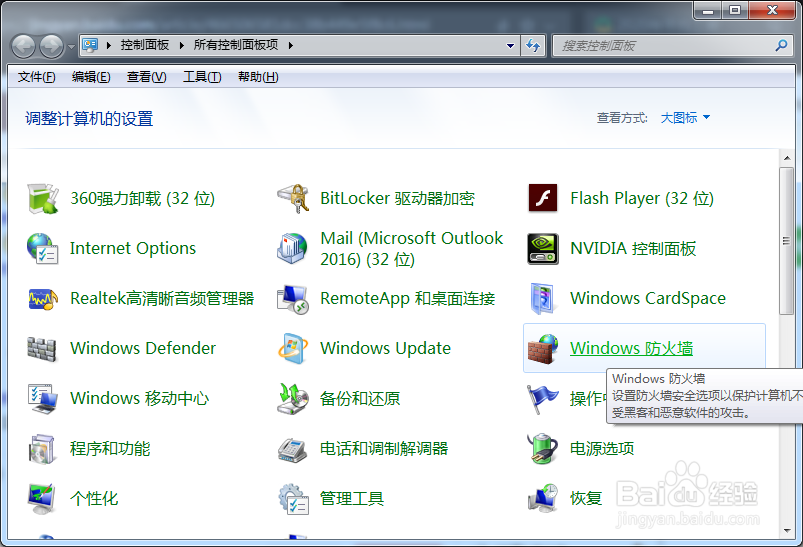Open the BitLocker 驱动器加密 text link
Screen dimensions: 803x547
(397, 199)
